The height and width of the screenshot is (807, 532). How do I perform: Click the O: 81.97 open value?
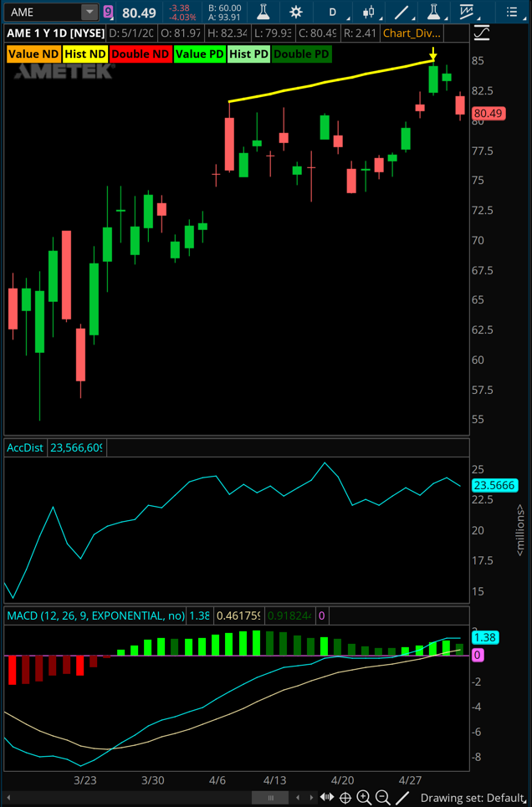(x=180, y=33)
